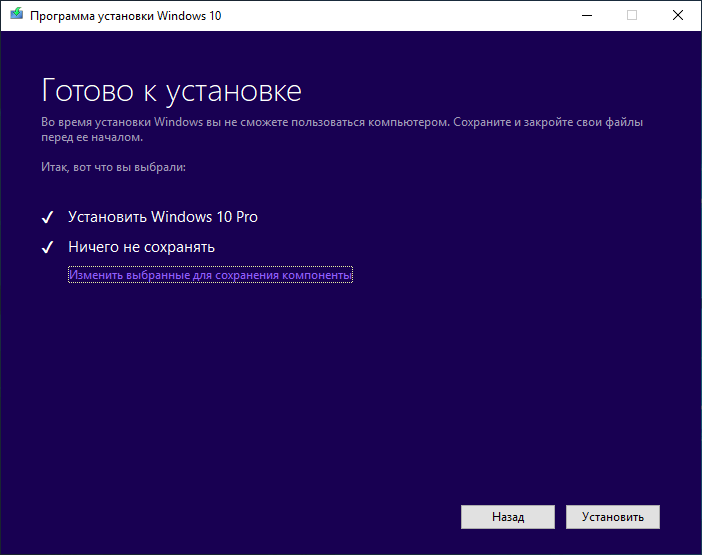Click the window title Программа установки Windows 10

(x=125, y=16)
